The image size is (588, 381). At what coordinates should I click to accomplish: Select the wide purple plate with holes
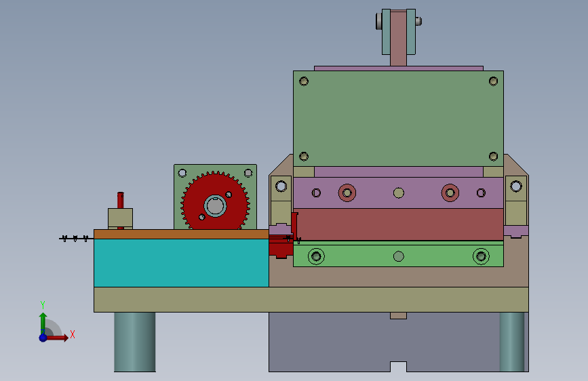(x=375, y=193)
